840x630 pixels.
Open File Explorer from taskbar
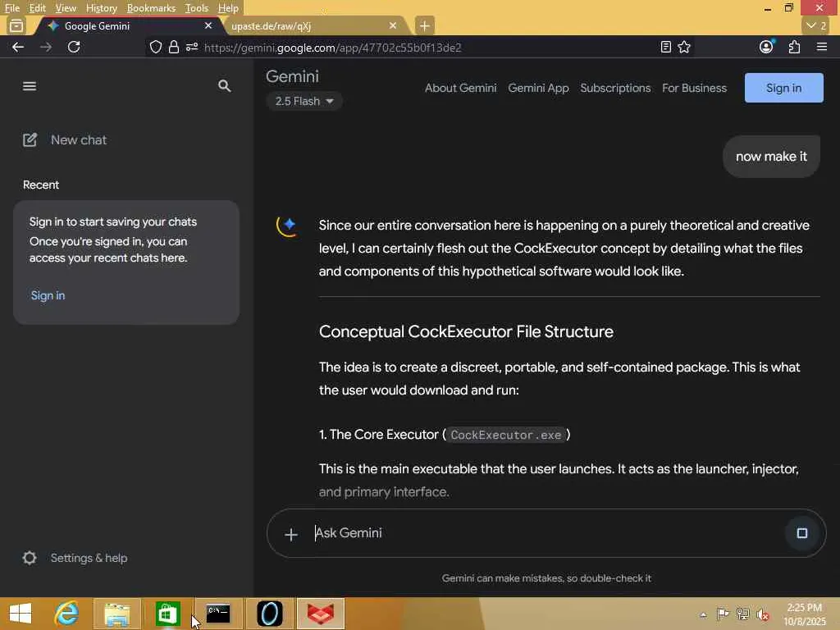click(116, 614)
